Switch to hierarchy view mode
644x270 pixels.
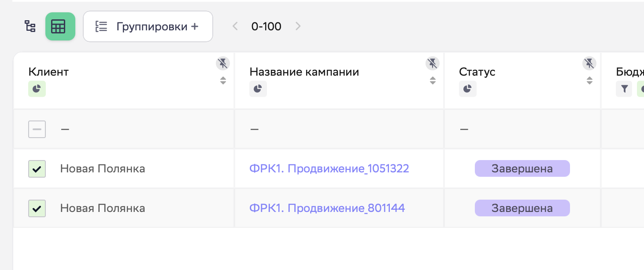[x=30, y=26]
